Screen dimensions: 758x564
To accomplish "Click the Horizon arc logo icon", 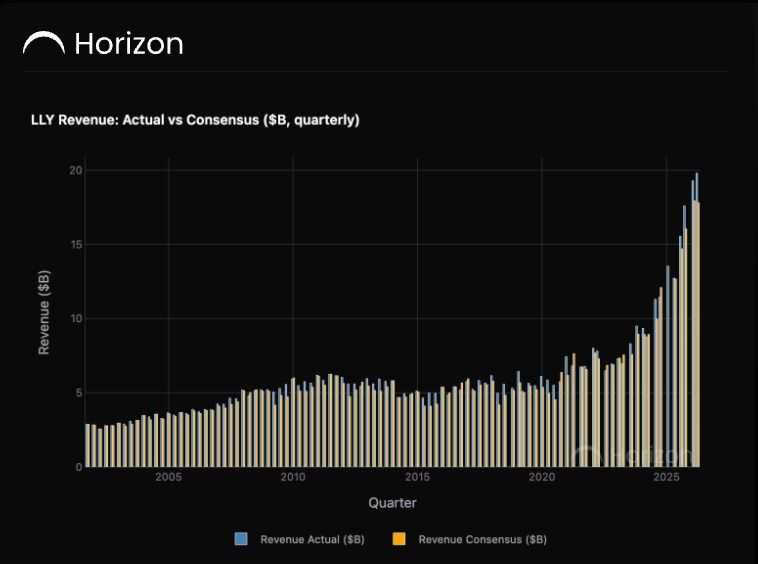I will pyautogui.click(x=44, y=43).
